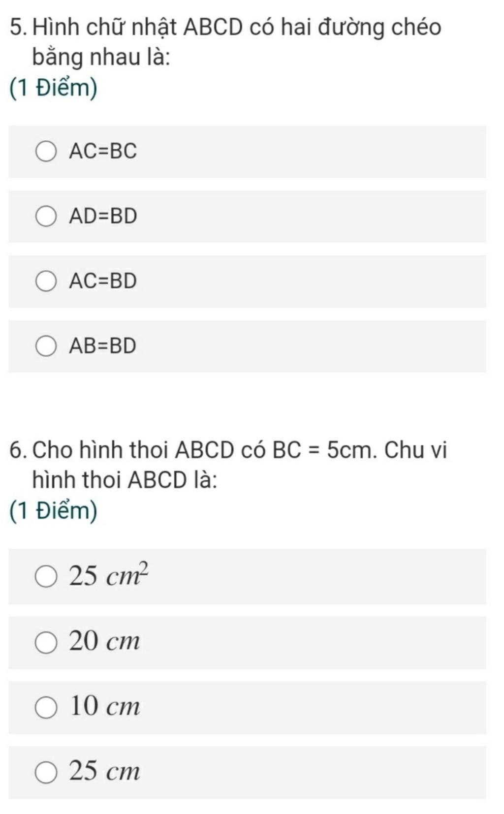This screenshot has width=504, height=814.
Task: Click the 10 cm answer label text
Action: point(105,706)
